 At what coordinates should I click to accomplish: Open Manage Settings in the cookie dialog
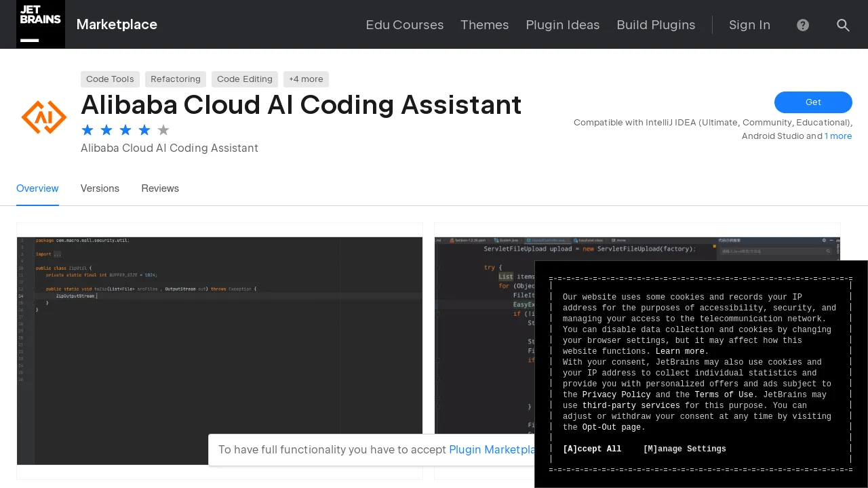tap(685, 449)
